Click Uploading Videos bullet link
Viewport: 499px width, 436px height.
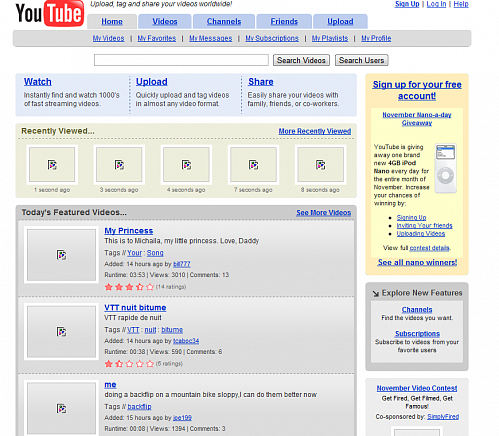tap(421, 234)
